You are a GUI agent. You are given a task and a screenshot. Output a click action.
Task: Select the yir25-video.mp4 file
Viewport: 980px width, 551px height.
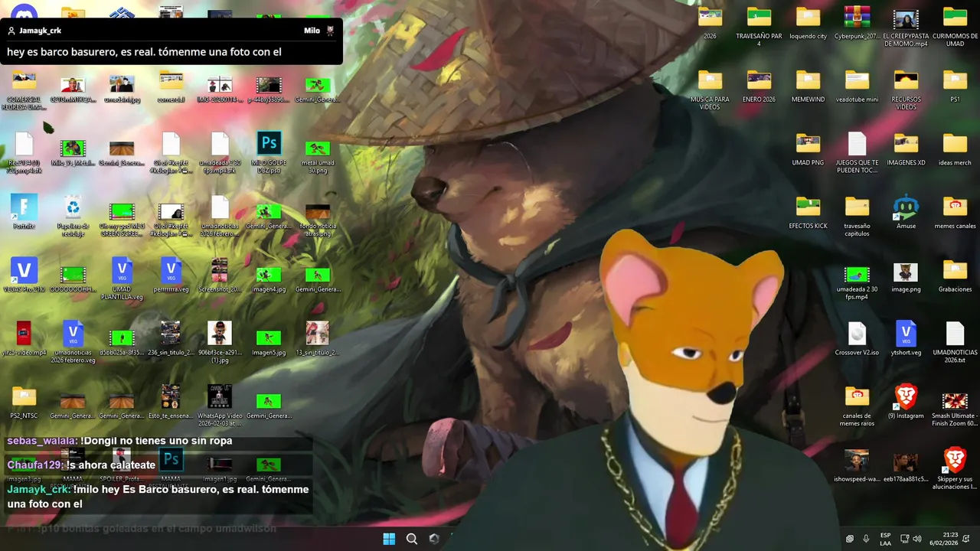coord(24,338)
